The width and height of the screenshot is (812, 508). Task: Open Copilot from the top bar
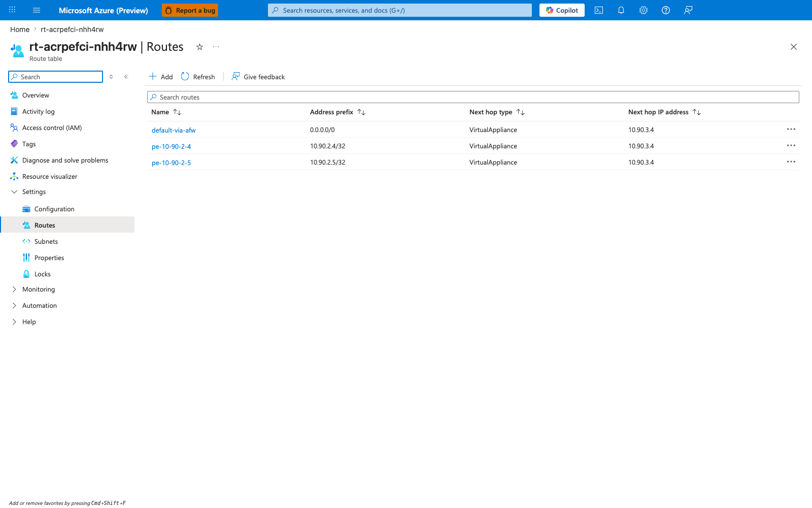click(562, 10)
